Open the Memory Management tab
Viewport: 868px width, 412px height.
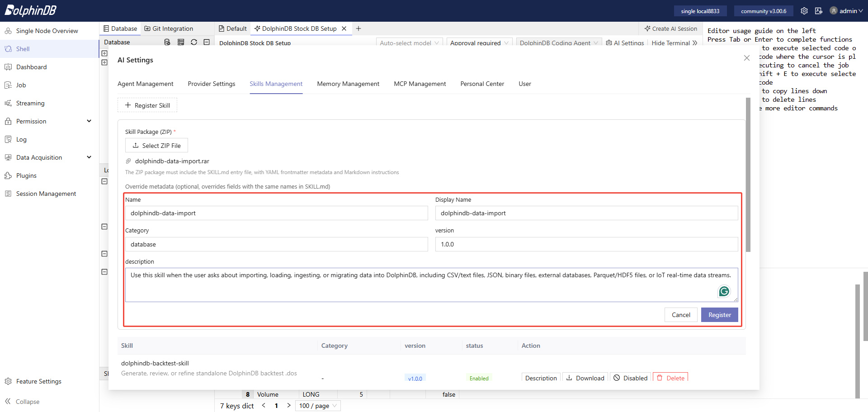coord(348,84)
